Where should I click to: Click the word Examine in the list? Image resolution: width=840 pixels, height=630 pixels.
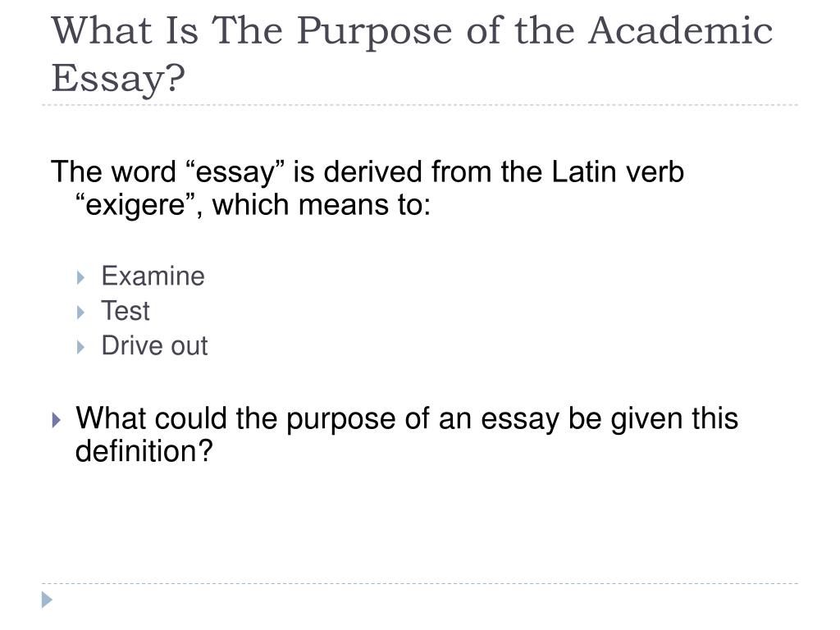click(x=153, y=276)
